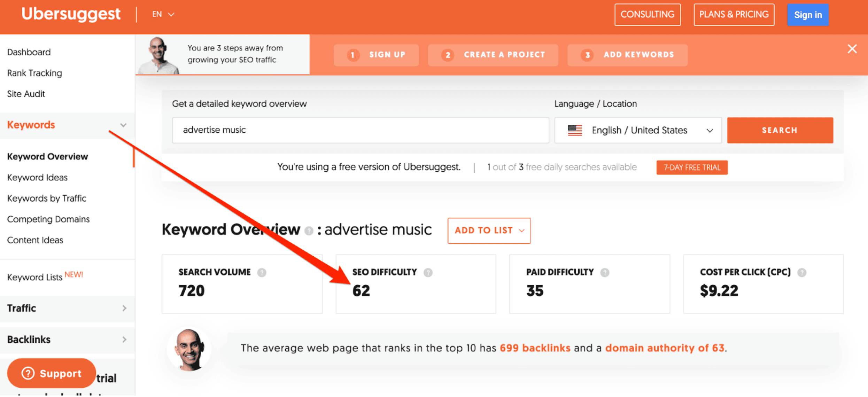Viewport: 868px width, 397px height.
Task: Collapse the Keywords section
Action: click(x=67, y=125)
